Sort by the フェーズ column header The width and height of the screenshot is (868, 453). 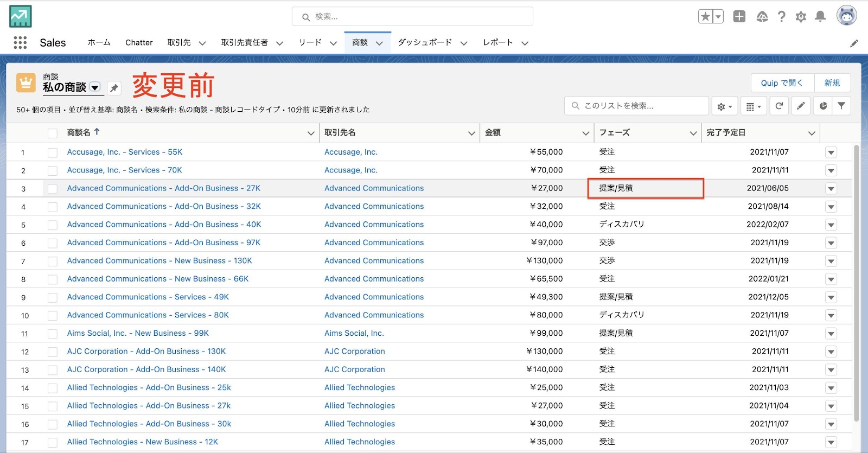(615, 132)
